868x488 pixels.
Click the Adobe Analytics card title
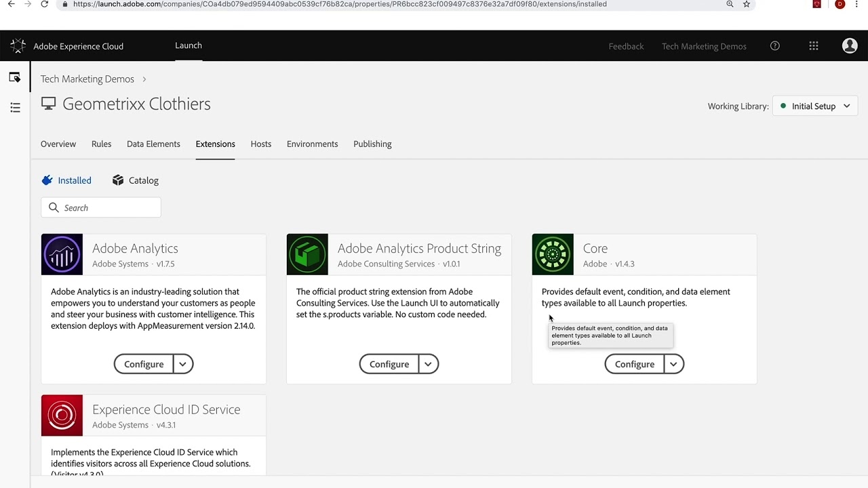[x=135, y=249]
